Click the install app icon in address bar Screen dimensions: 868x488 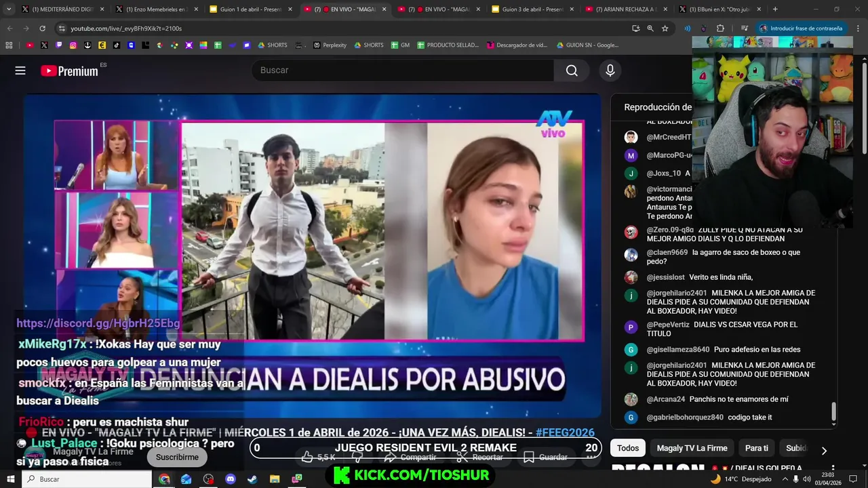click(x=635, y=28)
